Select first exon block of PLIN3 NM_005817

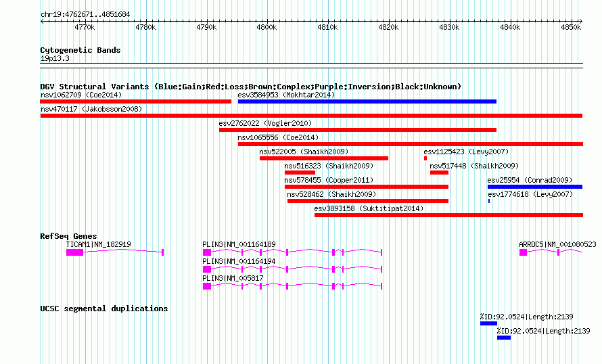(207, 286)
